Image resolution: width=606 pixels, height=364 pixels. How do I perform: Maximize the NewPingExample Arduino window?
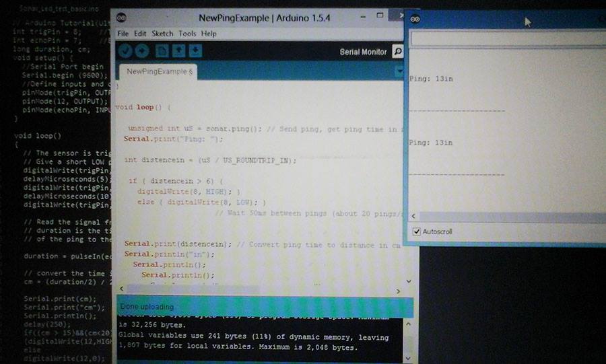point(380,15)
